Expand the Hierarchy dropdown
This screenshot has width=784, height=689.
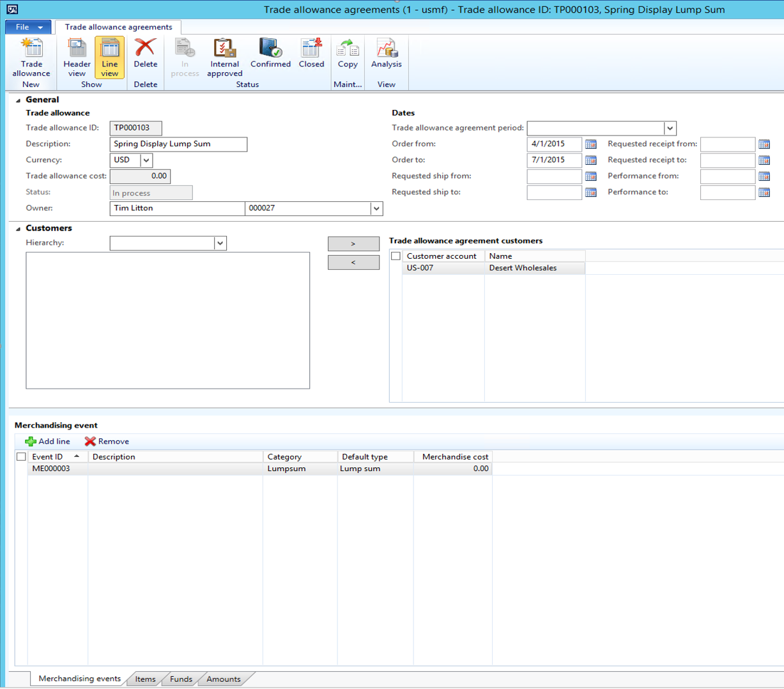pos(220,244)
